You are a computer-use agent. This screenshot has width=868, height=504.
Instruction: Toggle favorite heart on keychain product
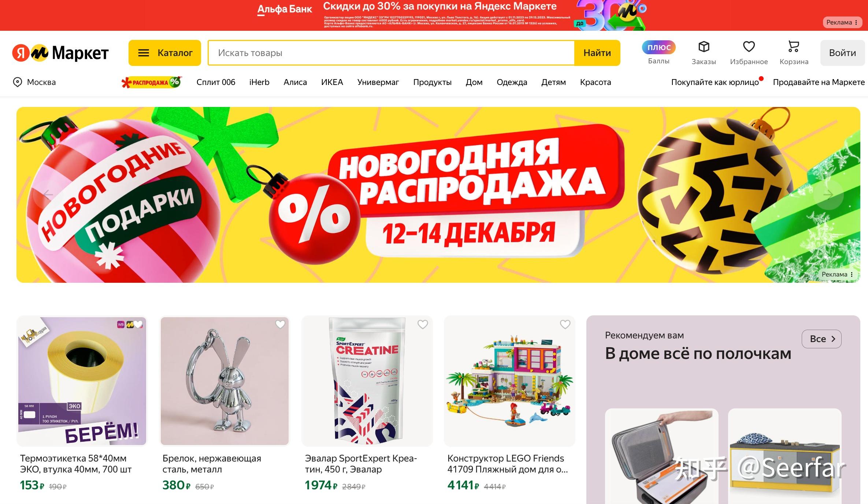click(x=280, y=324)
